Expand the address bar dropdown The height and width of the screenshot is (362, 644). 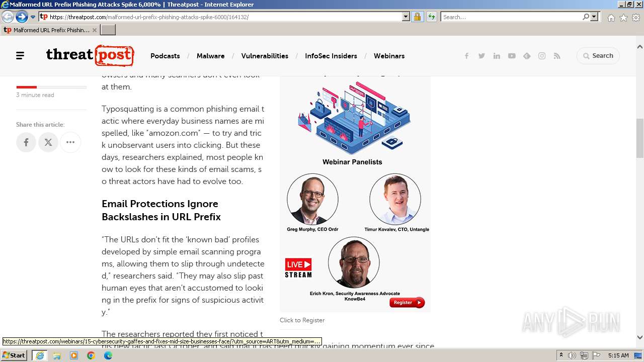click(x=406, y=17)
